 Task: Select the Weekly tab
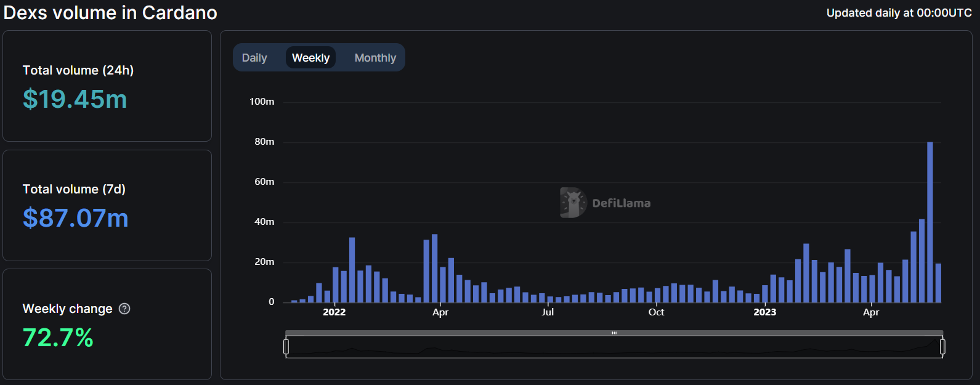pyautogui.click(x=310, y=57)
